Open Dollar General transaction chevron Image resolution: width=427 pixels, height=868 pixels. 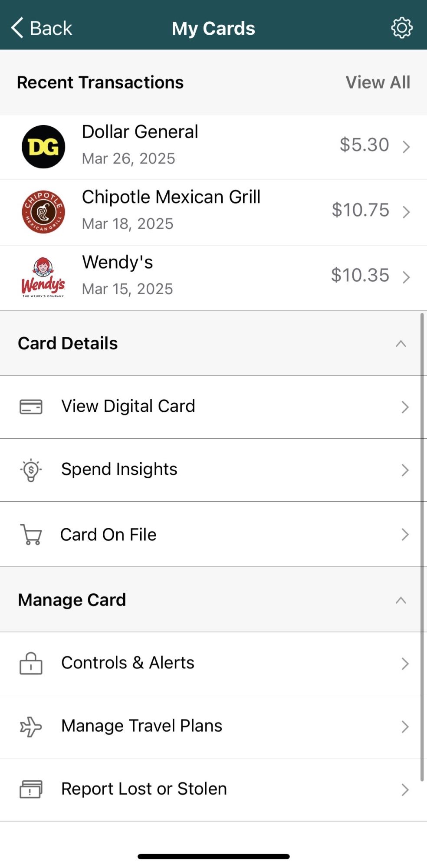point(406,147)
